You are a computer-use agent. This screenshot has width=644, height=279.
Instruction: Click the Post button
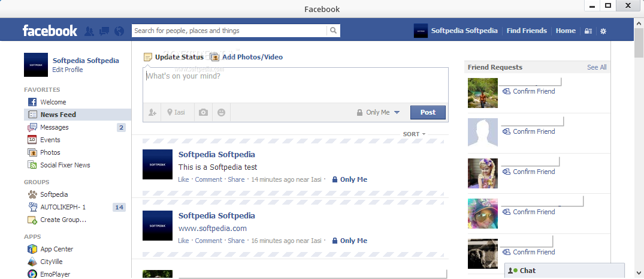point(428,112)
